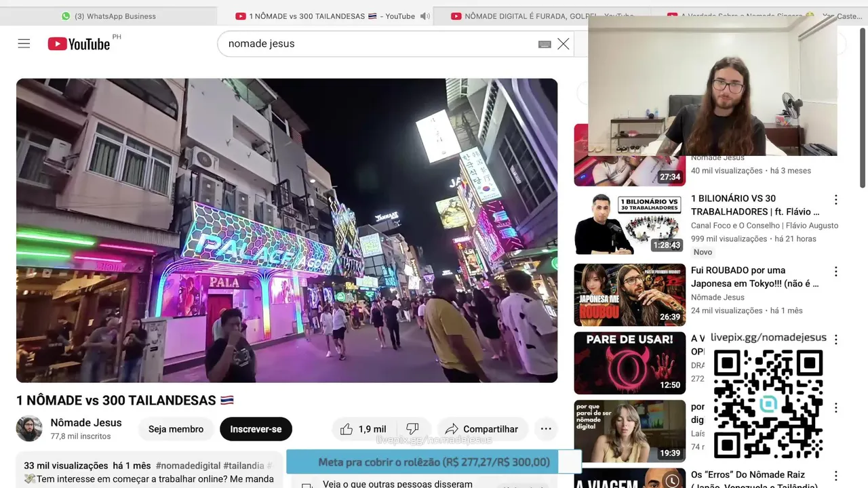Click the video player showing the Palace street
The image size is (868, 488).
pos(287,230)
